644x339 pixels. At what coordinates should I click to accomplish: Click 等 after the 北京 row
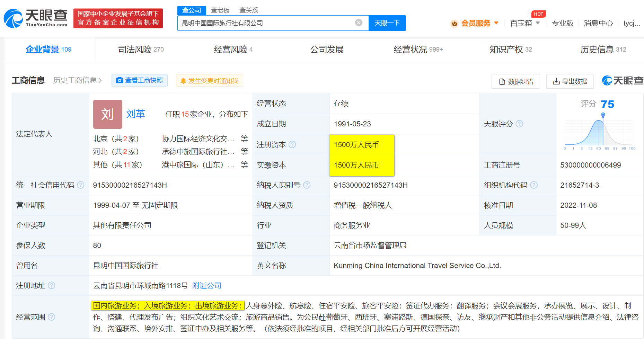pyautogui.click(x=245, y=139)
